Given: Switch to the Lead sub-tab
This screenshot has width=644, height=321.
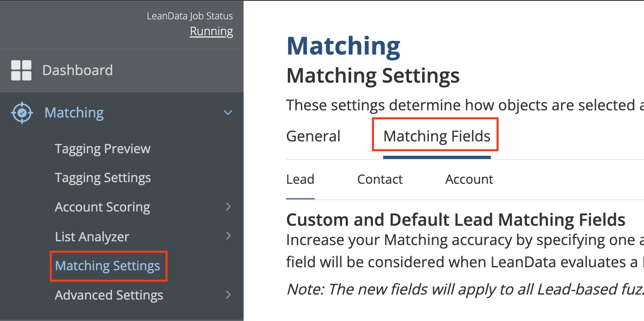Looking at the screenshot, I should point(300,179).
